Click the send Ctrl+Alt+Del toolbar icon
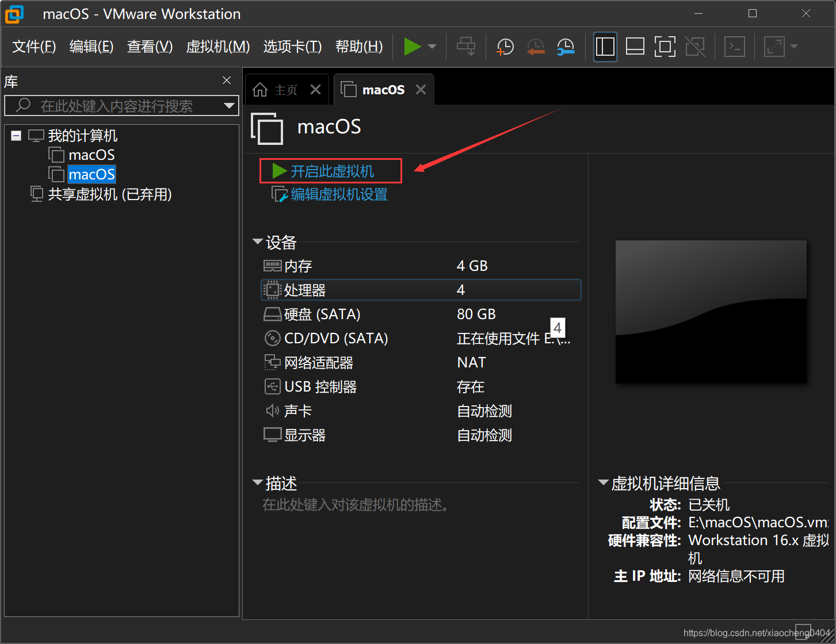The image size is (836, 644). click(x=466, y=47)
